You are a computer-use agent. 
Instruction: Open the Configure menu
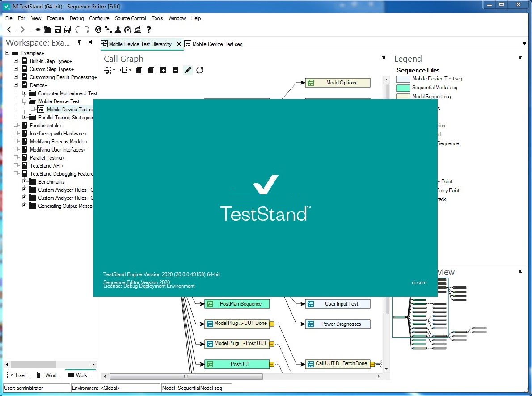(99, 18)
